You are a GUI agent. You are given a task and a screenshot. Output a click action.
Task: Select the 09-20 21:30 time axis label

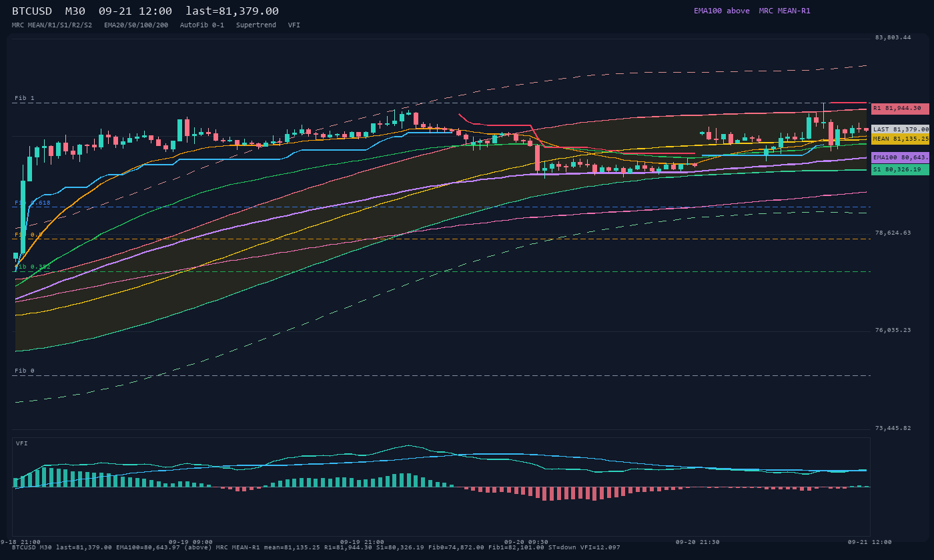(698, 542)
